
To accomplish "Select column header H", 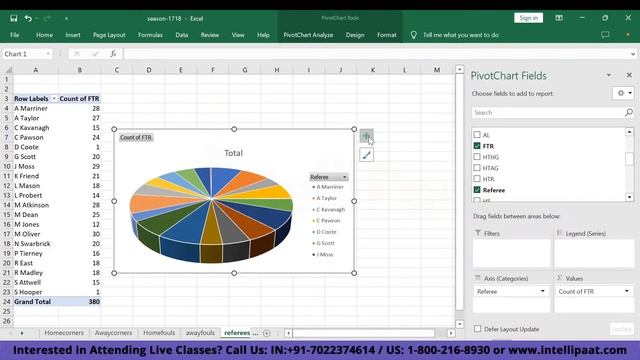I will [277, 70].
